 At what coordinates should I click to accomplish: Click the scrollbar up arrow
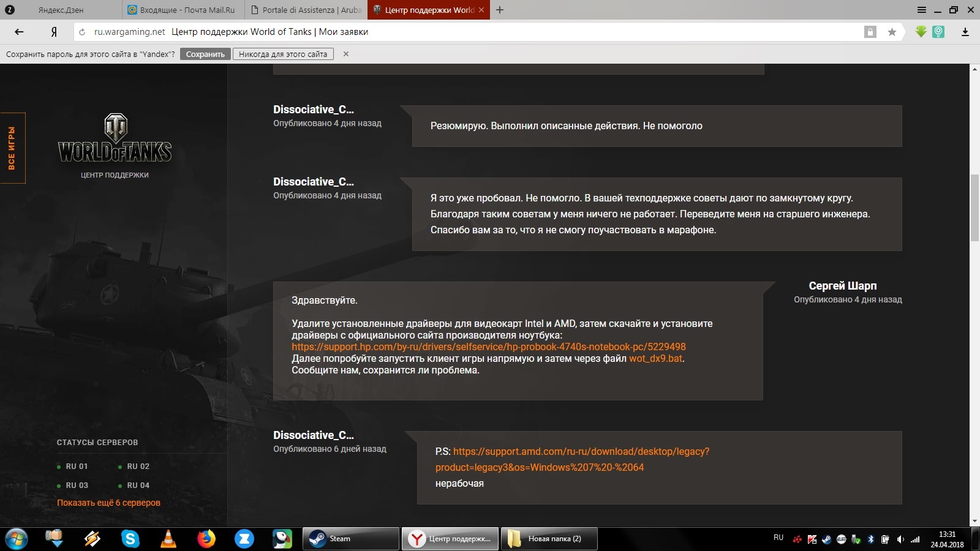coord(974,69)
